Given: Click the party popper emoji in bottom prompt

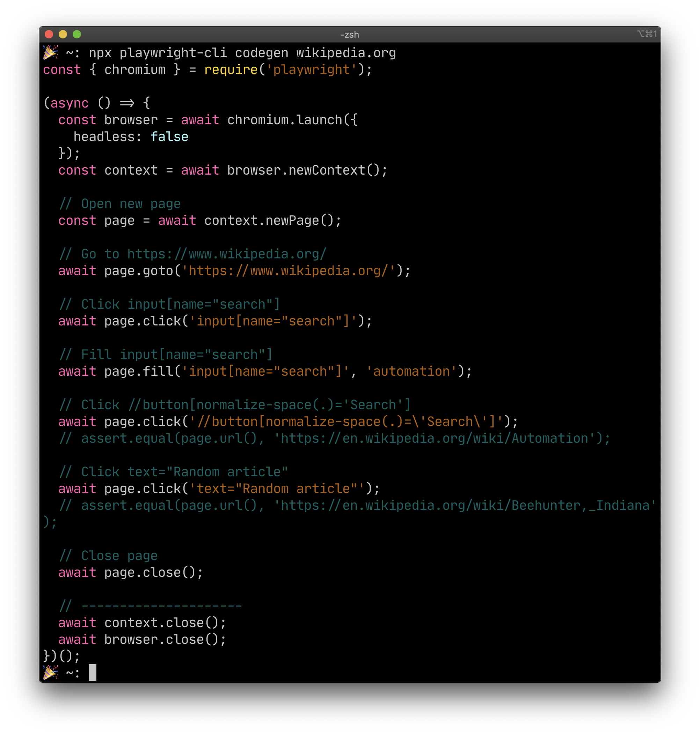Looking at the screenshot, I should point(50,673).
